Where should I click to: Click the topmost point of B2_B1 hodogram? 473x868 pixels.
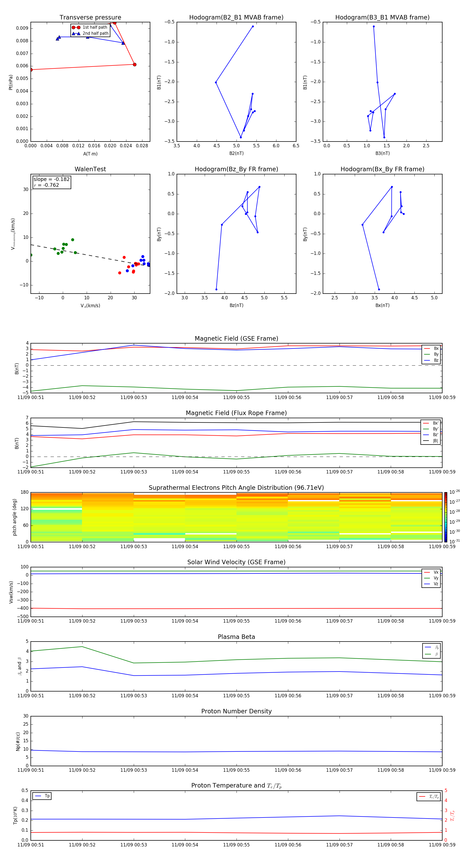click(x=253, y=26)
